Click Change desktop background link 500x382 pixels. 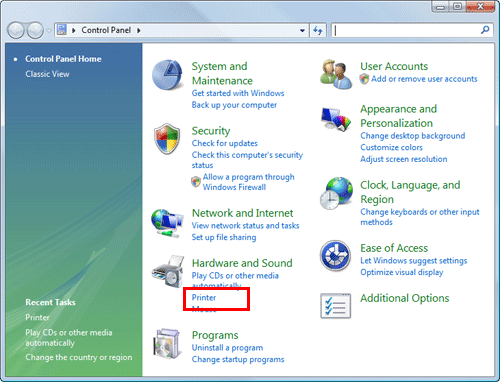point(413,136)
